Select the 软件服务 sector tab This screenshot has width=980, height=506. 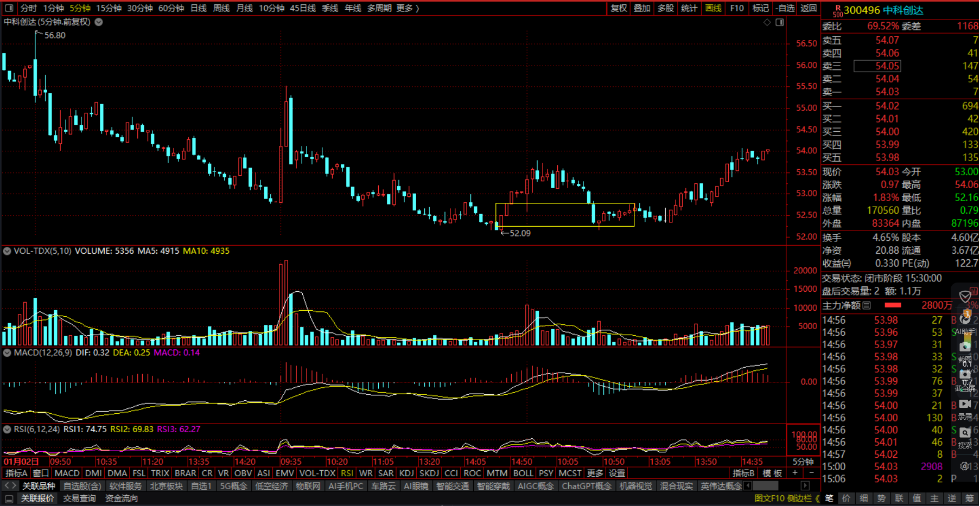coord(125,486)
